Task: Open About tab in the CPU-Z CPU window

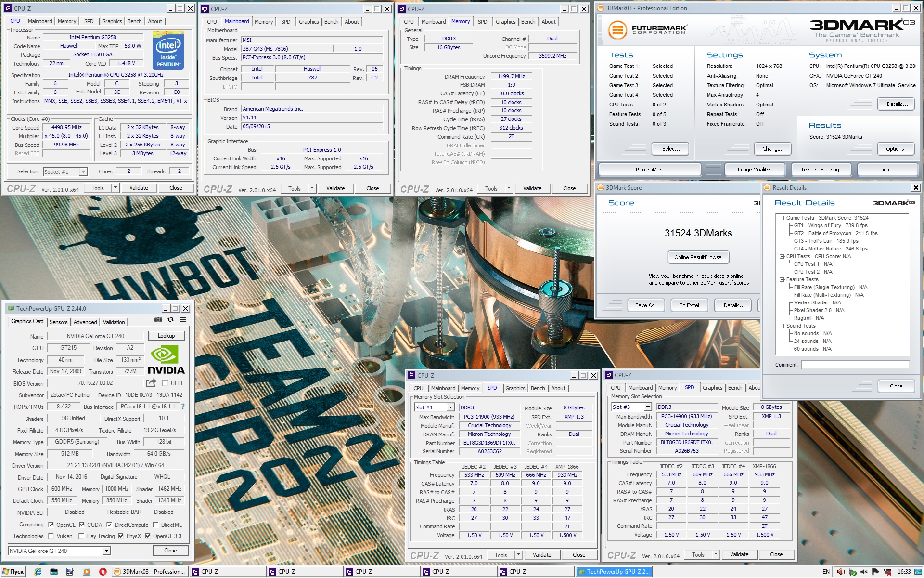Action: 155,21
